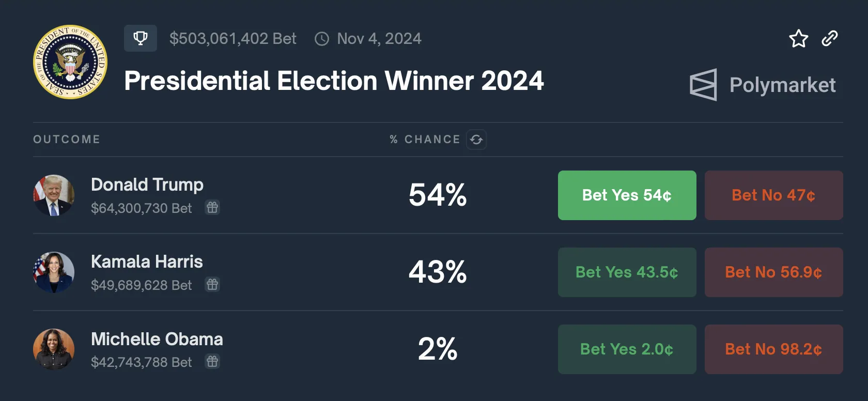The width and height of the screenshot is (868, 401).
Task: Click the star favorite icon
Action: tap(798, 39)
